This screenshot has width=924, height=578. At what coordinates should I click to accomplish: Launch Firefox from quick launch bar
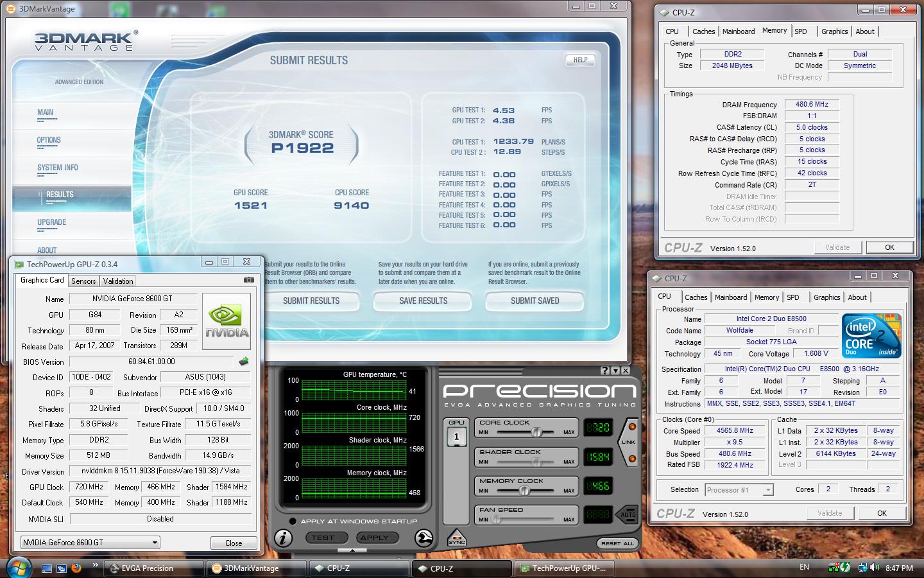pyautogui.click(x=76, y=568)
